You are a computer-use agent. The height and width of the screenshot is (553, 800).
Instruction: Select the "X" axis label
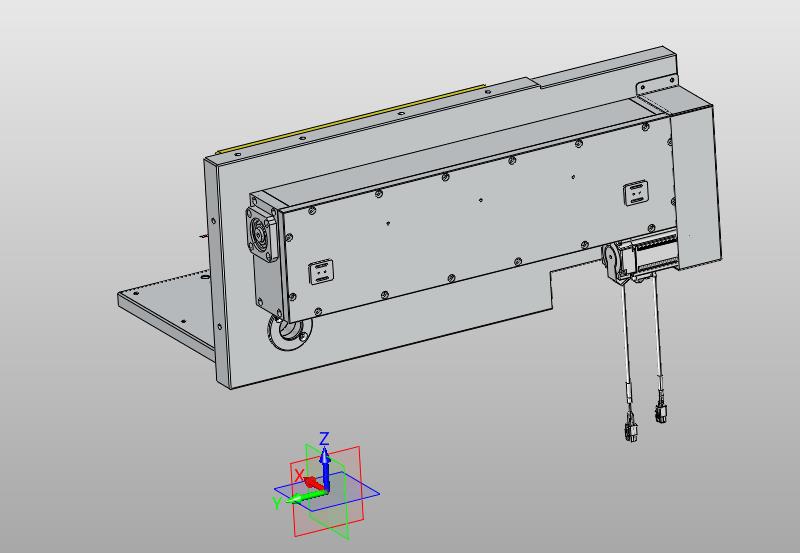point(299,475)
